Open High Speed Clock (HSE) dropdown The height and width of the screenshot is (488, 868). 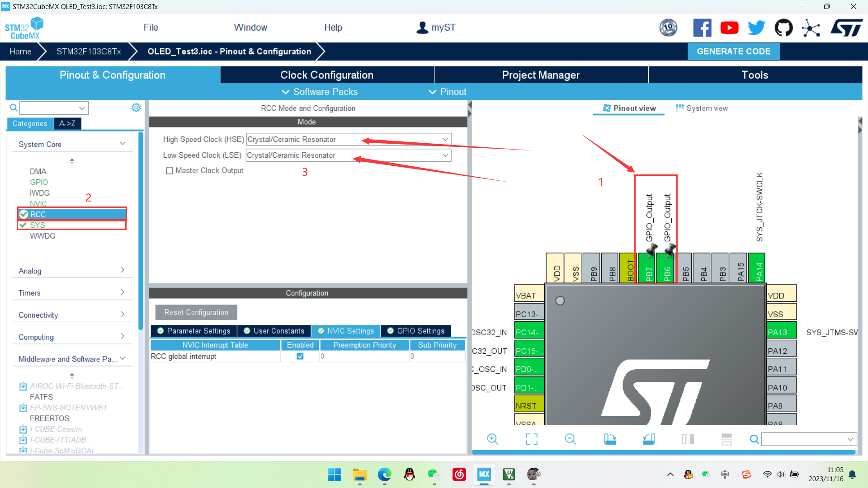349,139
